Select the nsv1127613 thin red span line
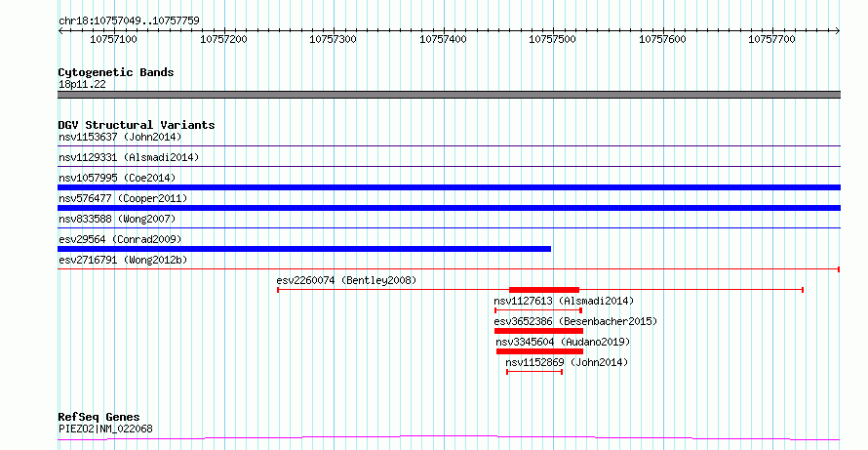 coord(538,310)
